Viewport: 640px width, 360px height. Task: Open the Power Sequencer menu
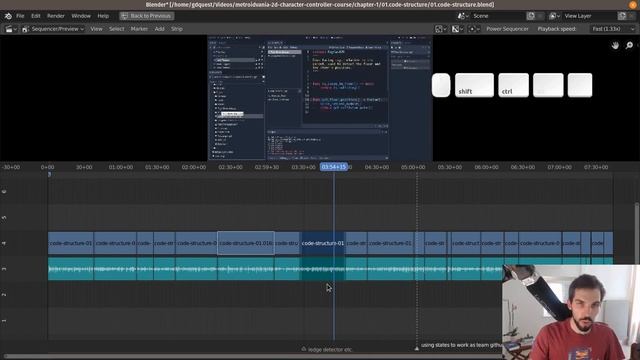(x=507, y=29)
